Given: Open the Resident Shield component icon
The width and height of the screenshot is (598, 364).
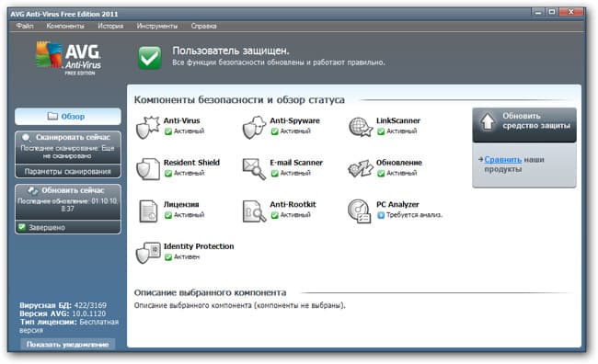Looking at the screenshot, I should tap(148, 169).
